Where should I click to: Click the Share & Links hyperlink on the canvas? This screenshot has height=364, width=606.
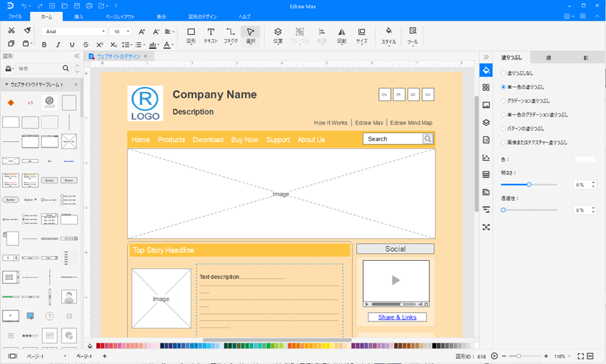point(397,317)
